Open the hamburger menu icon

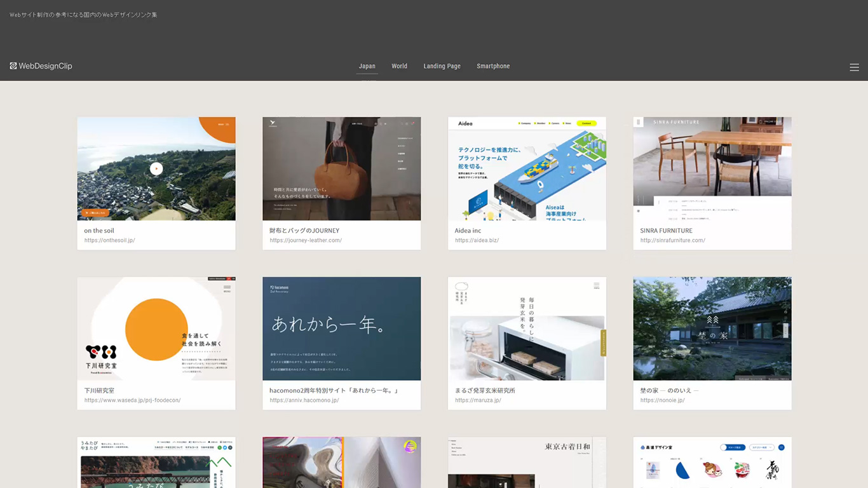pos(854,67)
